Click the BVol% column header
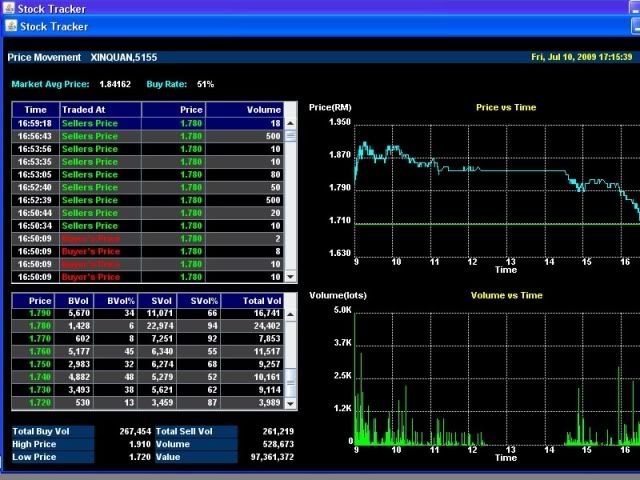The height and width of the screenshot is (480, 640). 121,300
